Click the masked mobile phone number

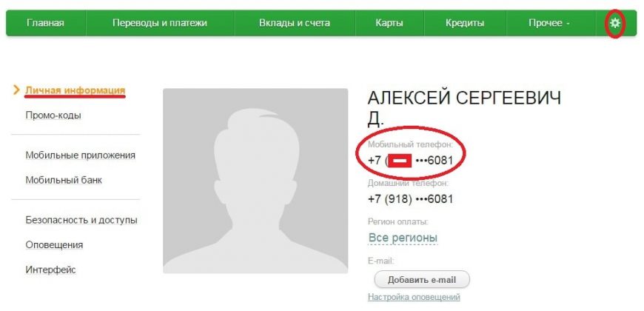point(411,160)
